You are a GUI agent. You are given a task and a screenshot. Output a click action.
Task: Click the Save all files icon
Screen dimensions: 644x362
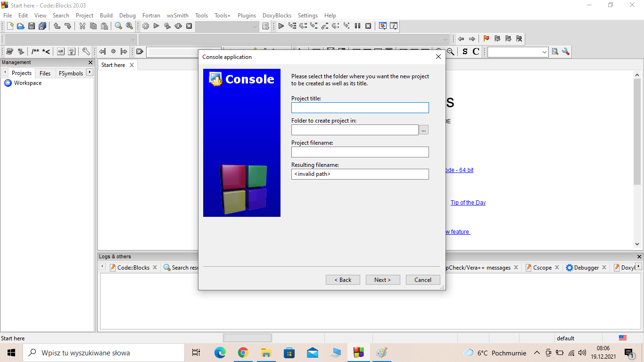pyautogui.click(x=42, y=26)
